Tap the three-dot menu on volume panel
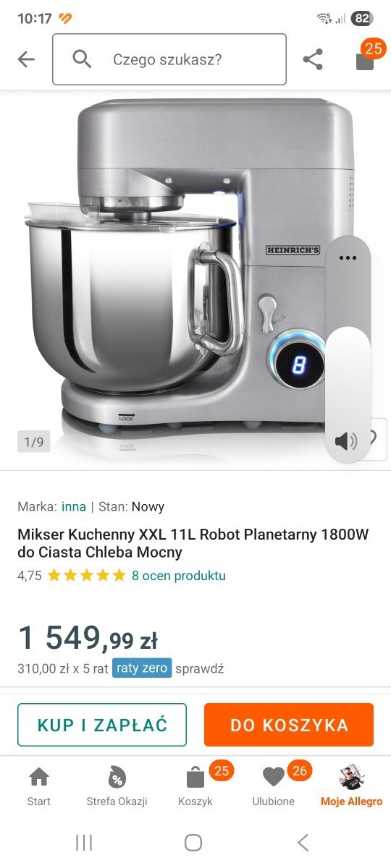This screenshot has width=391, height=868. 348,258
